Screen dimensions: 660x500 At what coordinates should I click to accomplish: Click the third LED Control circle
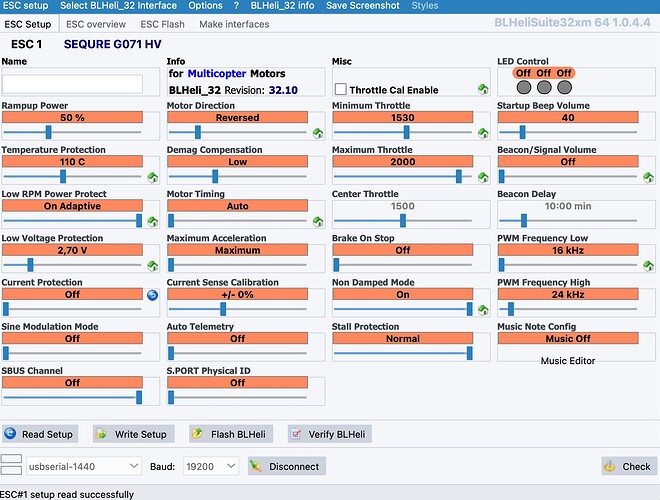click(x=564, y=88)
